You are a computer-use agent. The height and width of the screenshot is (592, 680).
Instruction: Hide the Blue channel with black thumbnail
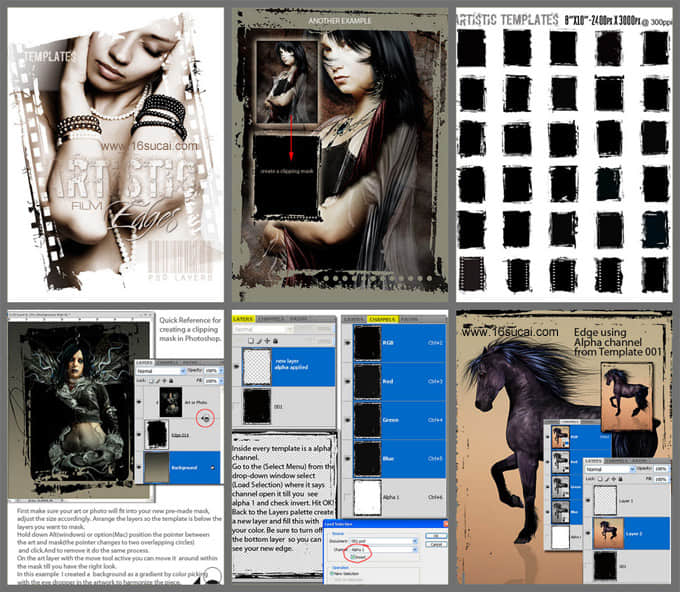(347, 458)
